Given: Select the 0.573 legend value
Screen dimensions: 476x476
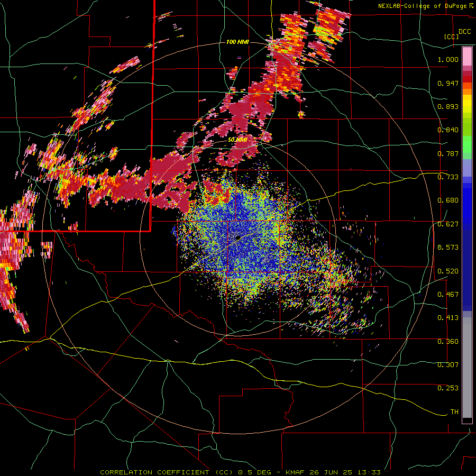Looking at the screenshot, I should point(448,248).
